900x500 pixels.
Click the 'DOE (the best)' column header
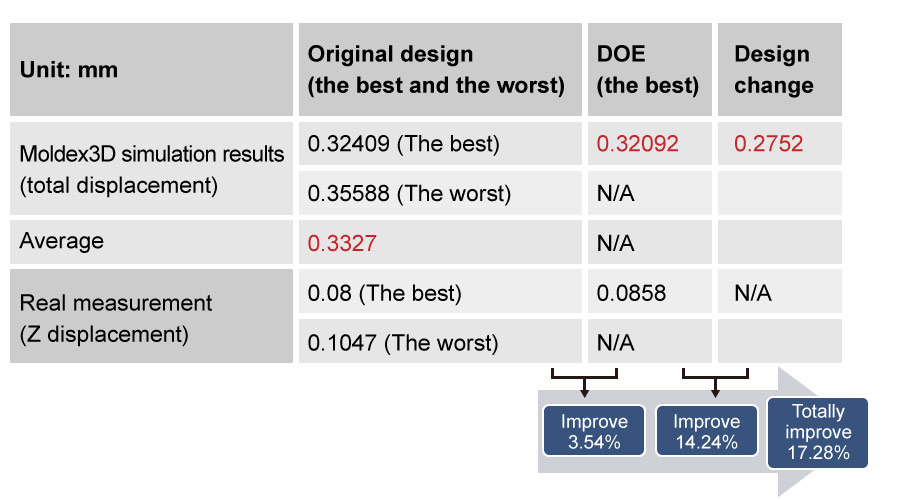650,69
